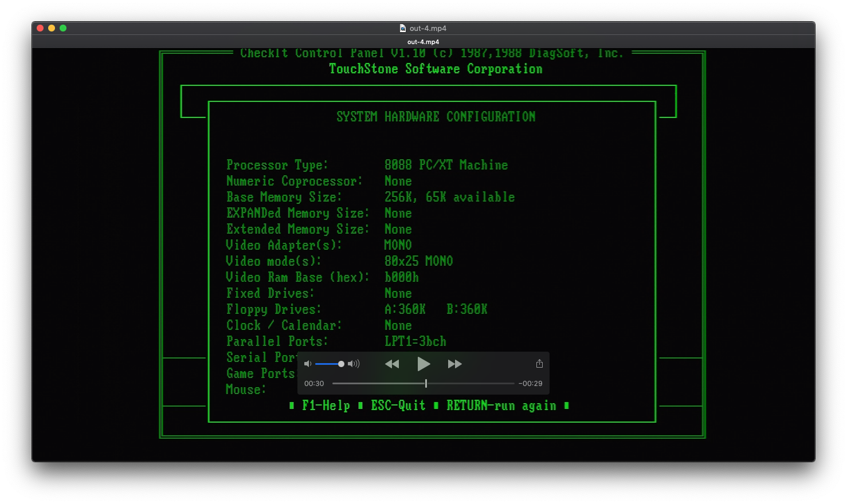Click the elapsed time 00:30
Screen dimensions: 847x504
pyautogui.click(x=314, y=384)
